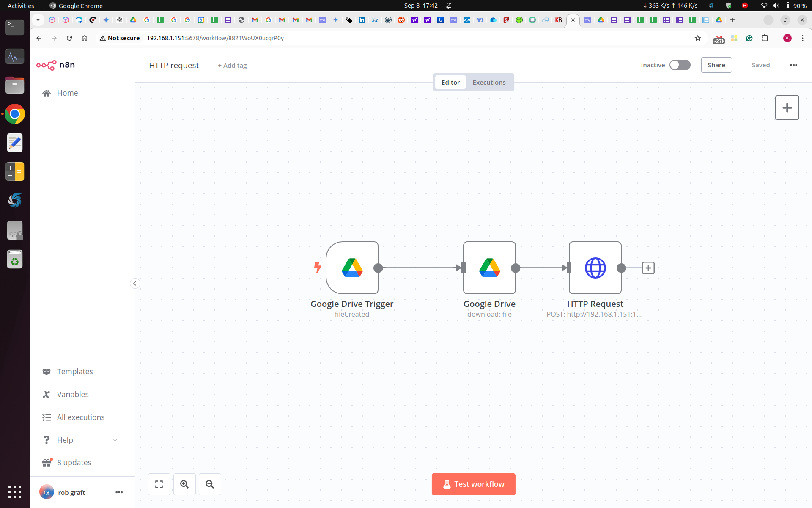This screenshot has width=812, height=508.
Task: Switch to the Executions tab
Action: 489,82
